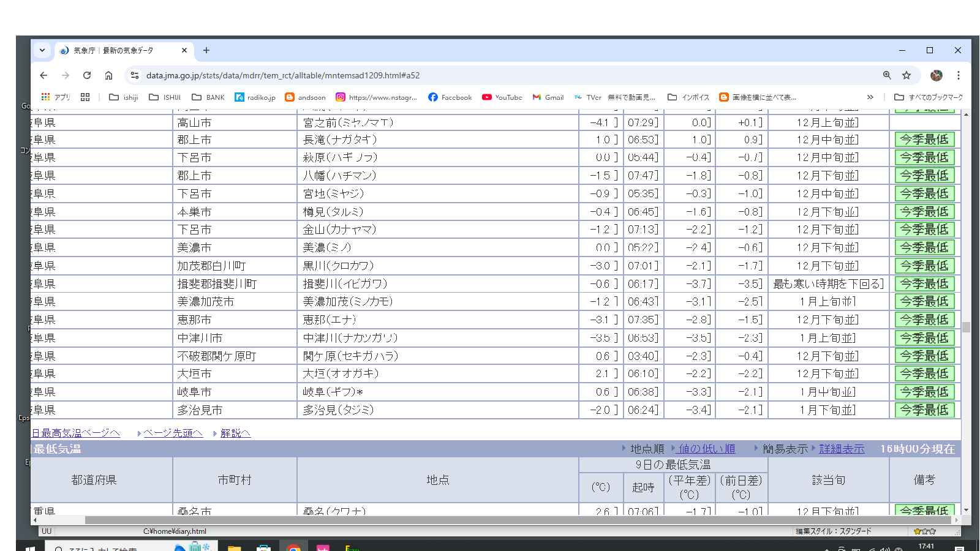Expand the hidden bookmarks overflow chevron
The image size is (980, 551).
pyautogui.click(x=870, y=97)
